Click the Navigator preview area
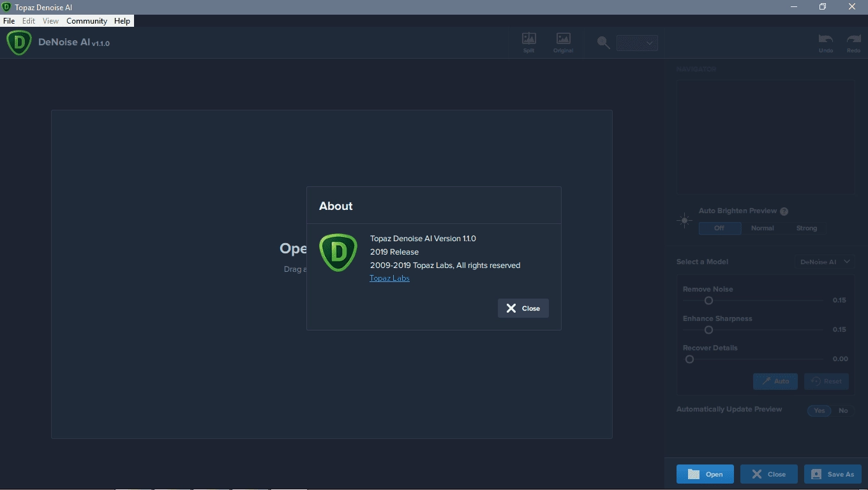Image resolution: width=868 pixels, height=490 pixels. (x=765, y=137)
